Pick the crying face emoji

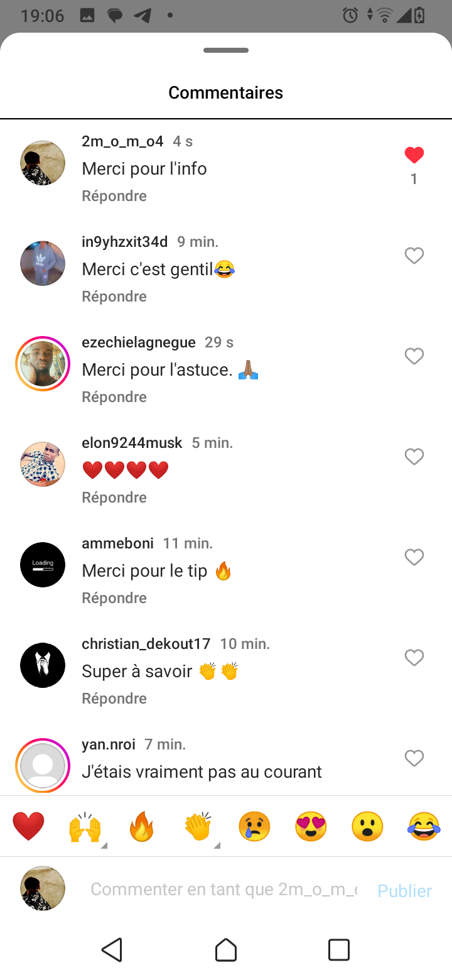[254, 826]
